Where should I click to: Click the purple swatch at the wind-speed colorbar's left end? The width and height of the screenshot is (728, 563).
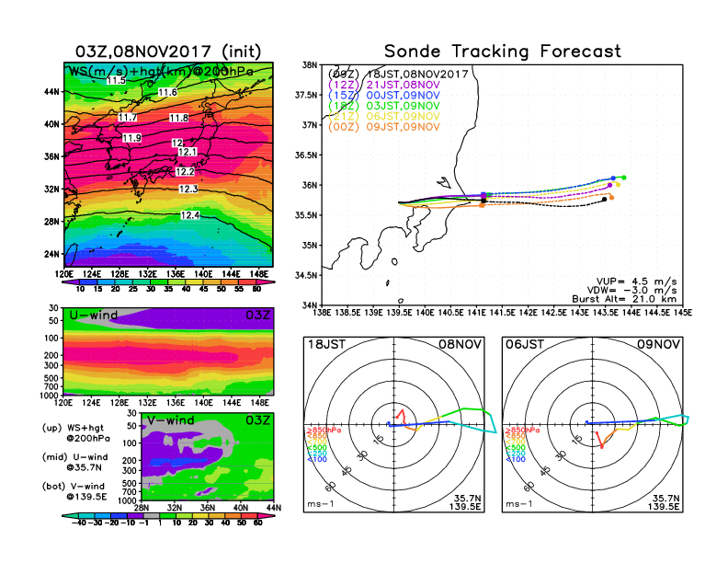71,282
